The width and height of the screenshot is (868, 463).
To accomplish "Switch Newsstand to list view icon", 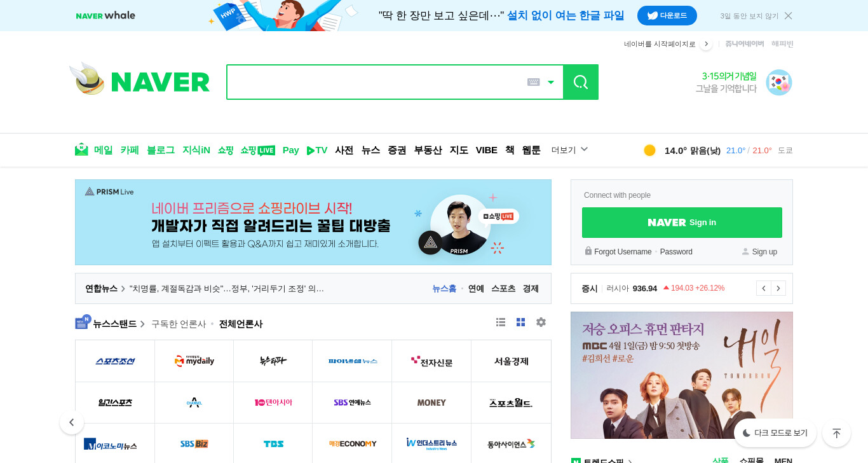I will (x=501, y=322).
